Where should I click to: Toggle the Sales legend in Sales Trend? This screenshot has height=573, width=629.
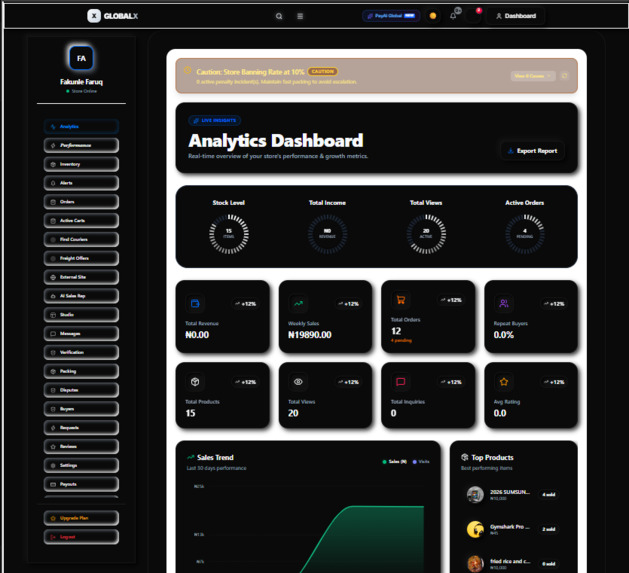395,462
